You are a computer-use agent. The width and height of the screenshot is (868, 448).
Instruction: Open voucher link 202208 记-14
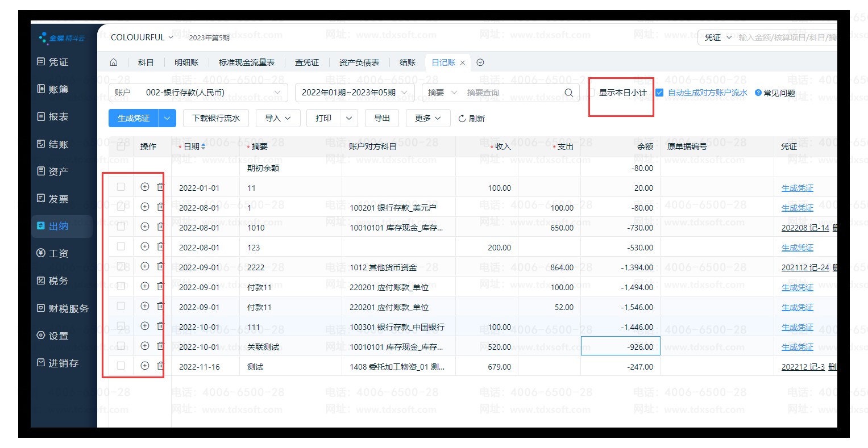click(x=805, y=228)
